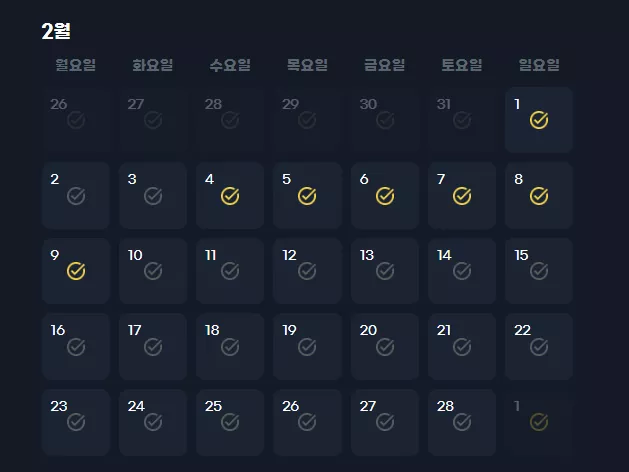Click the yellow check icon on day 9
Viewport: 629px width, 472px height.
click(x=76, y=271)
